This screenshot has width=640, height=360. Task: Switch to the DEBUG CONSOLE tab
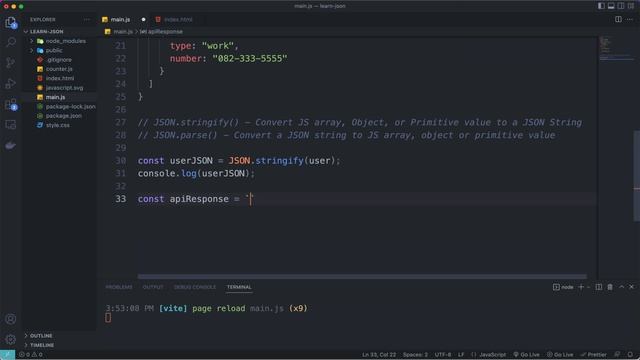click(195, 287)
